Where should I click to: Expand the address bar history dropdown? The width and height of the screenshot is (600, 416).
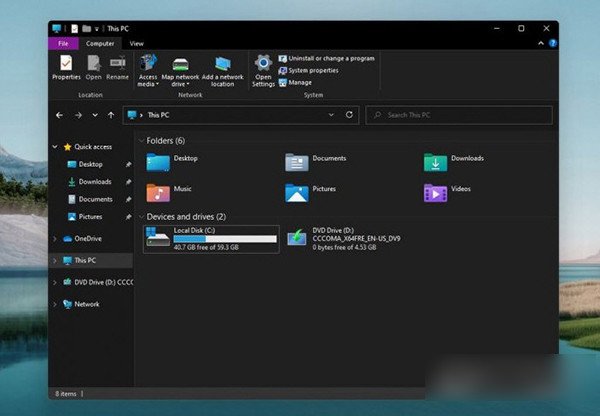pos(332,115)
